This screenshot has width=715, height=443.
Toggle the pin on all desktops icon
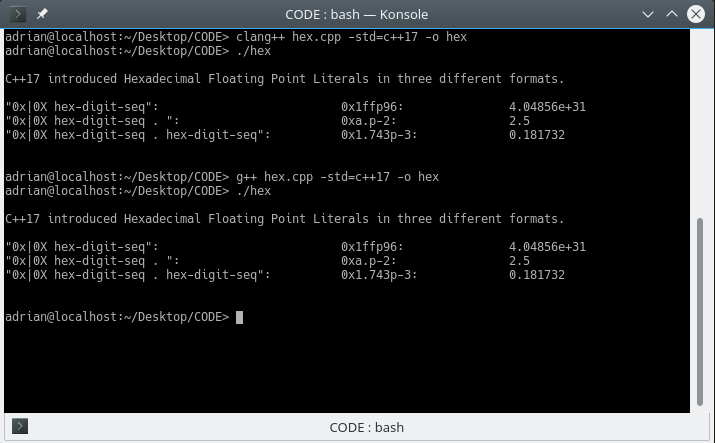point(42,14)
